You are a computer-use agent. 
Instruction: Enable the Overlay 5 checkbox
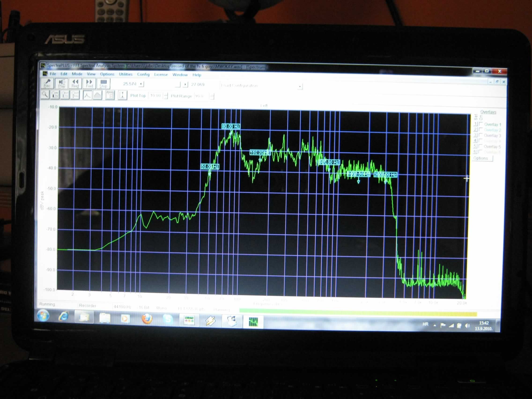tap(480, 146)
